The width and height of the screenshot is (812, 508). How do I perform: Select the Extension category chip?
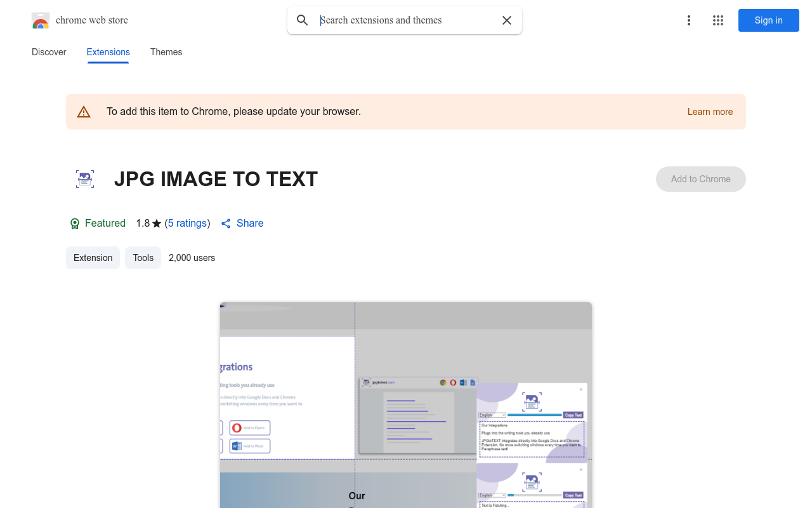93,258
